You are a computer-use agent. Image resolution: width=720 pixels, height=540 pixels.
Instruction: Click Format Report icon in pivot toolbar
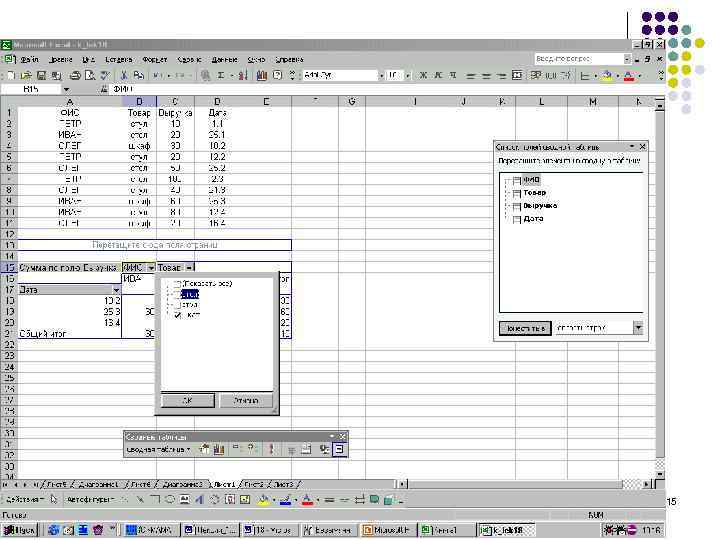click(x=204, y=449)
